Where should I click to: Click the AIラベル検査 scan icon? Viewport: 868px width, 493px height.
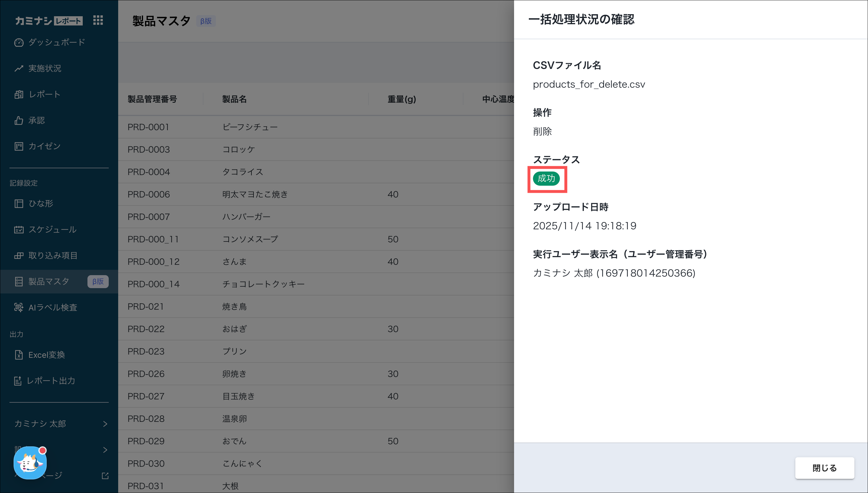tap(19, 307)
